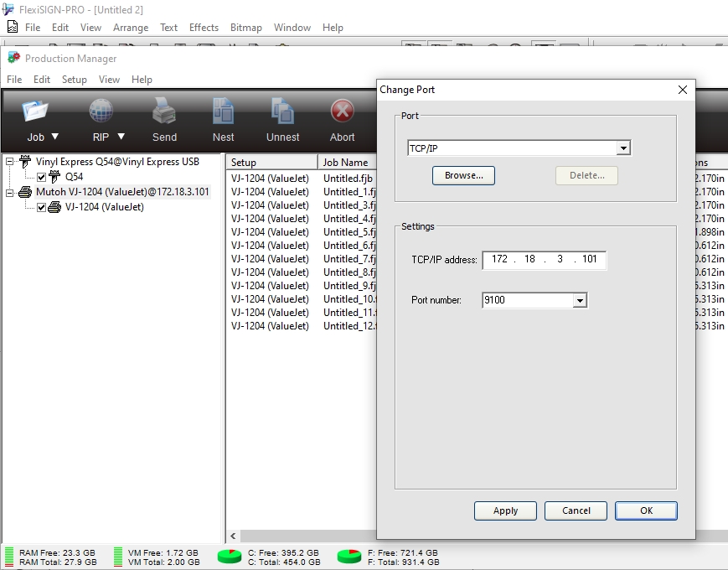Open FlexiSIGN Help menu
The height and width of the screenshot is (570, 728).
point(333,28)
